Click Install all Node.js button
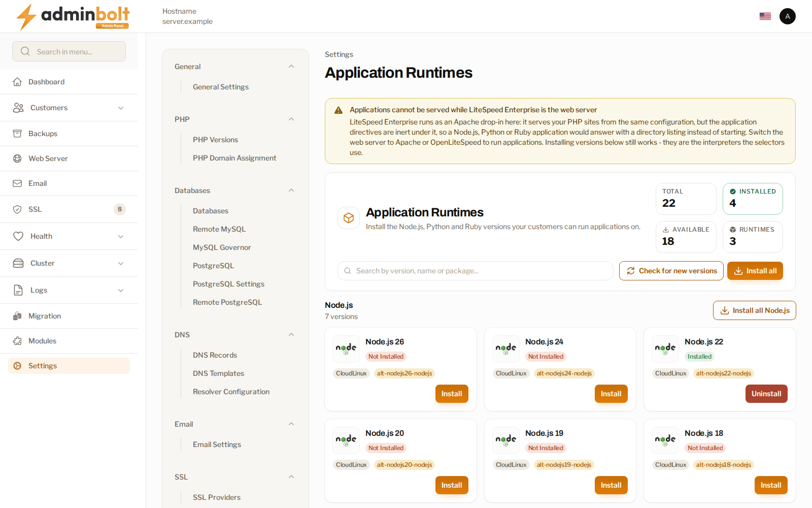812x508 pixels. coord(755,310)
